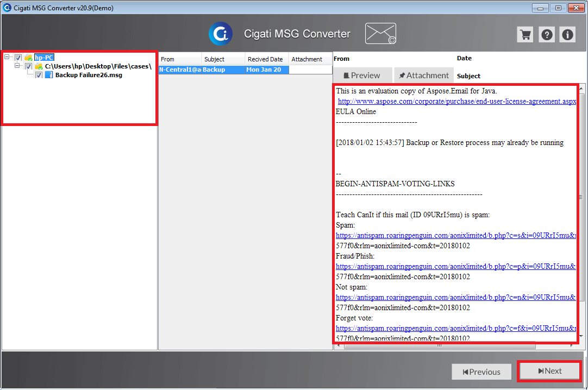Click the Cigati logo in header
This screenshot has width=588, height=390.
click(x=221, y=34)
